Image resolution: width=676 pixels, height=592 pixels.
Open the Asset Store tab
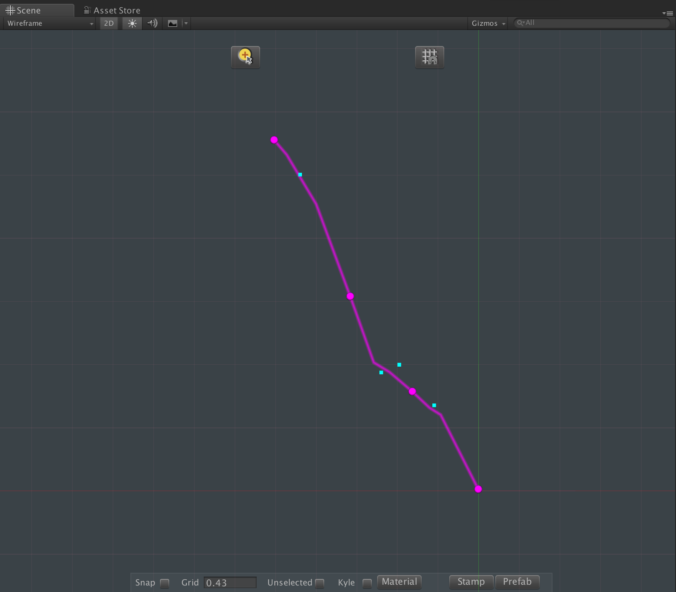pyautogui.click(x=111, y=10)
